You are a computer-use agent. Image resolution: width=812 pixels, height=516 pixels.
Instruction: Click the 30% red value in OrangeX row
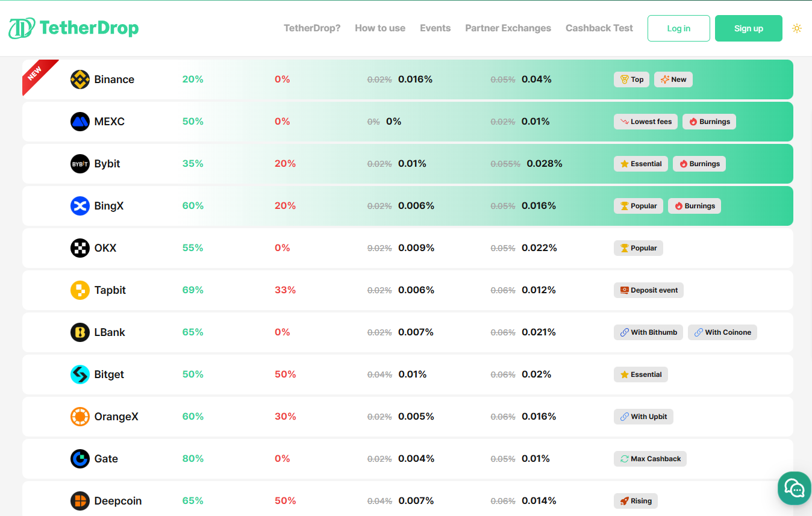pyautogui.click(x=285, y=417)
